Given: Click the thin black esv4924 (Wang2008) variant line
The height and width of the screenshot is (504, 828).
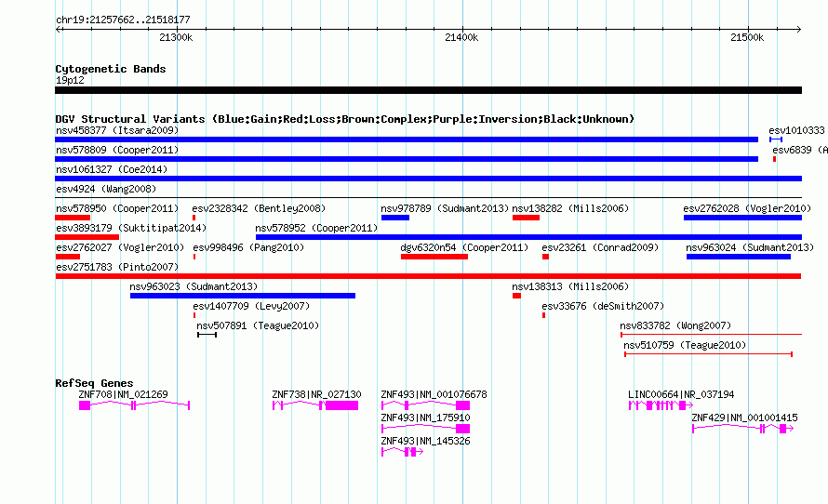Looking at the screenshot, I should [x=428, y=198].
